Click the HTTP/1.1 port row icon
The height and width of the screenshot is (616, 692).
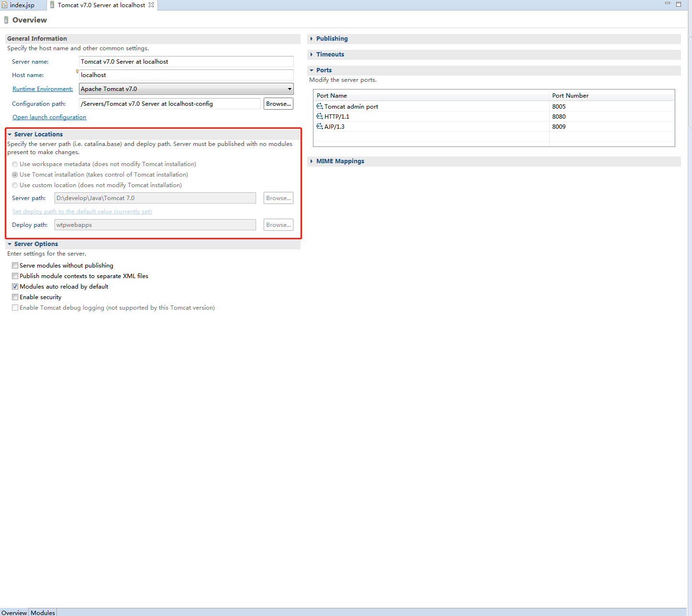tap(320, 116)
